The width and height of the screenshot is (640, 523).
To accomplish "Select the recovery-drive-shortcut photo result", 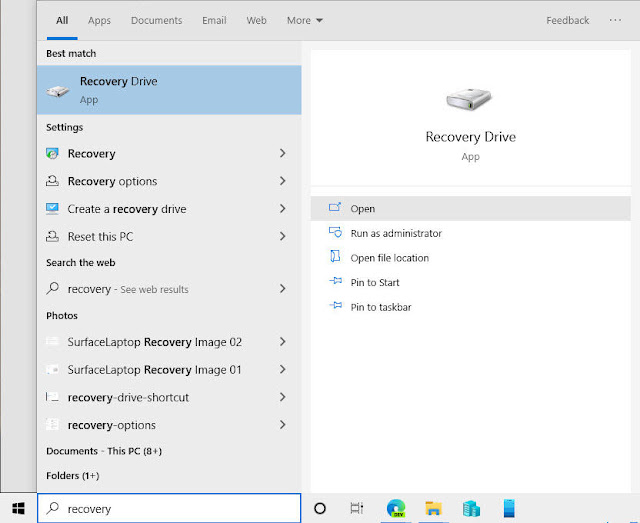I will 169,397.
